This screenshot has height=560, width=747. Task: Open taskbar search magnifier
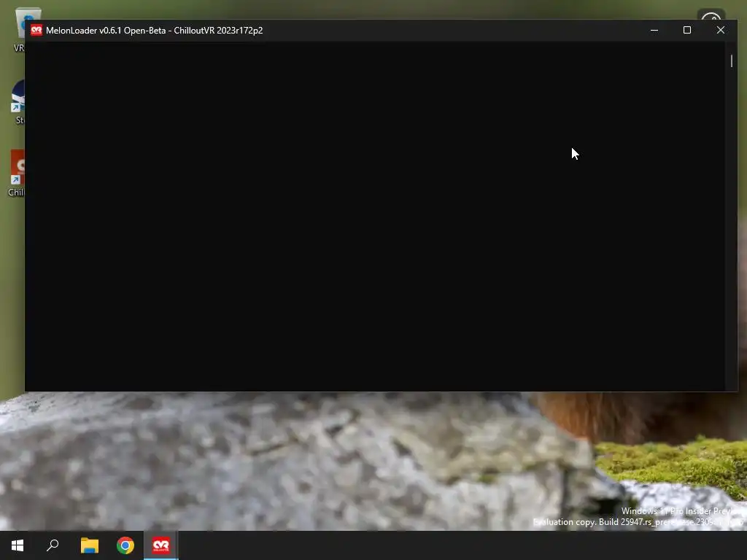tap(53, 545)
